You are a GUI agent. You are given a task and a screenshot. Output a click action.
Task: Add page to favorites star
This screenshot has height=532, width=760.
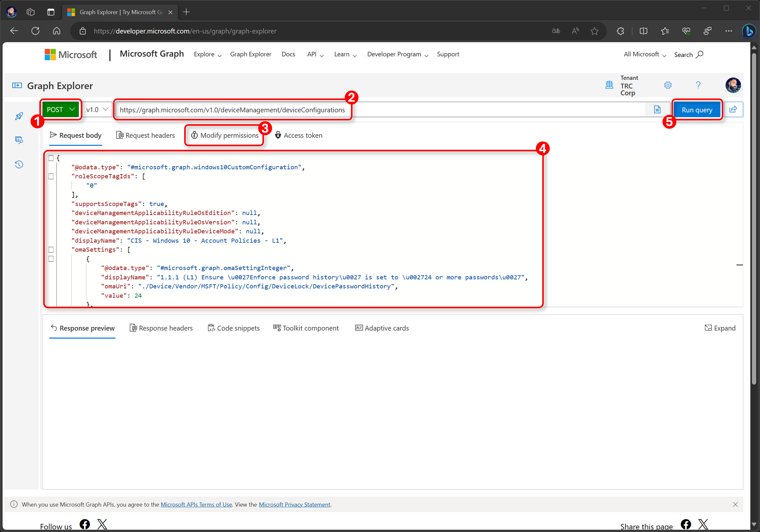(595, 31)
